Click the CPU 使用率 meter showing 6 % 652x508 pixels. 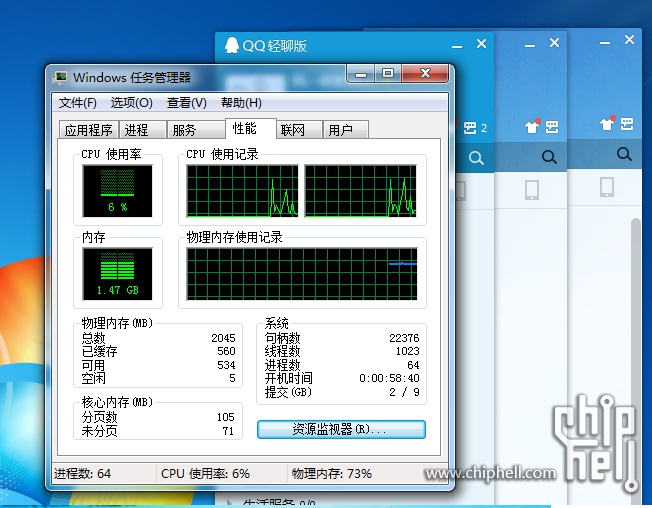click(117, 191)
